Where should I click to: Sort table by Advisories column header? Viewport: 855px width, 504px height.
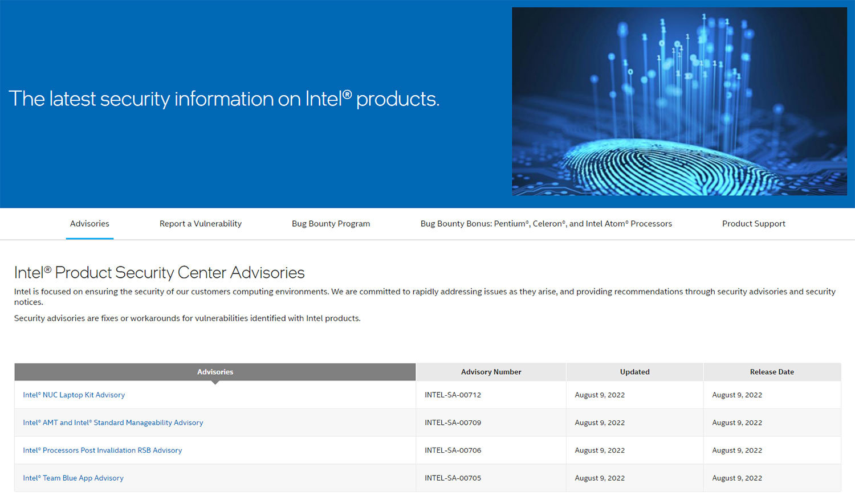(215, 372)
